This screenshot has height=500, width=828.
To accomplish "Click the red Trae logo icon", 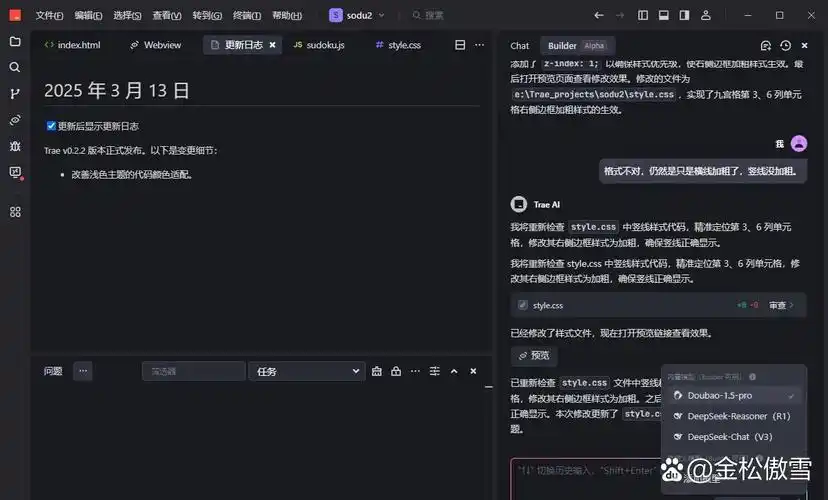I will click(15, 15).
